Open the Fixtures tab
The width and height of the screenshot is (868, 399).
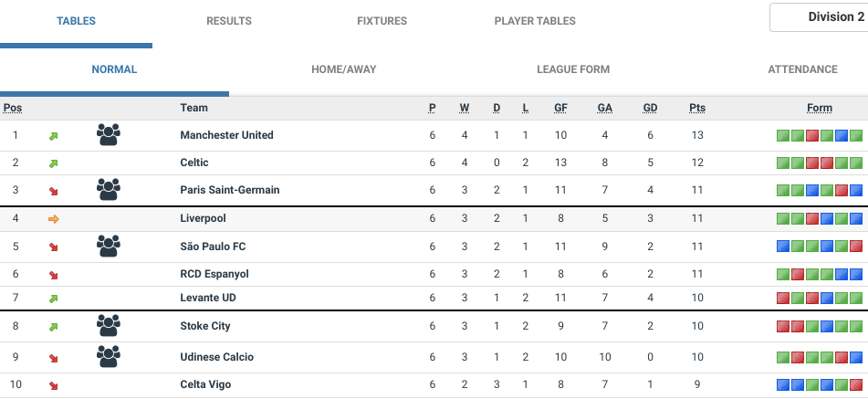click(x=382, y=21)
